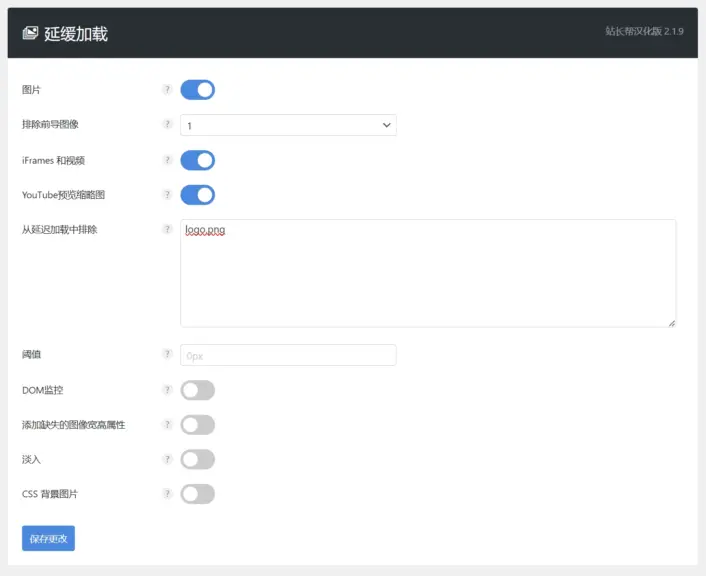Click the help icon for CSS 背景图片
Image resolution: width=706 pixels, height=576 pixels.
[x=167, y=494]
